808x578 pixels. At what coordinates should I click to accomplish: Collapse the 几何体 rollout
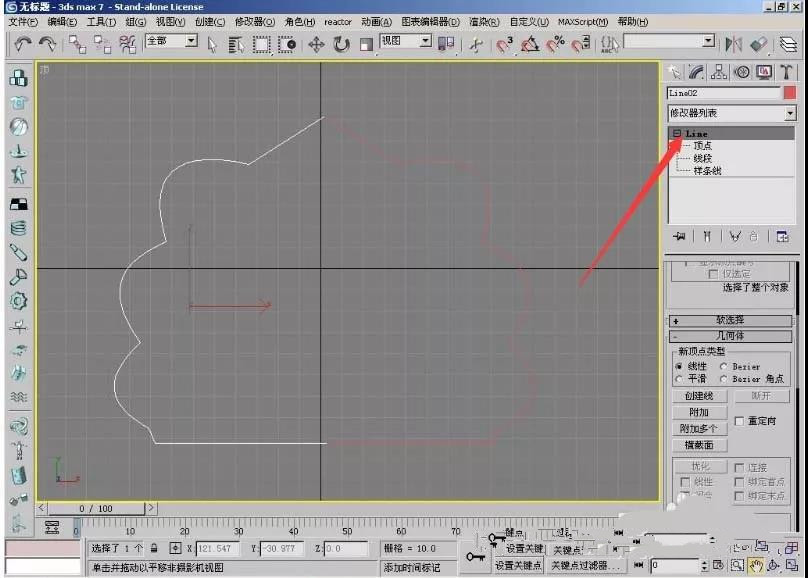(x=730, y=336)
